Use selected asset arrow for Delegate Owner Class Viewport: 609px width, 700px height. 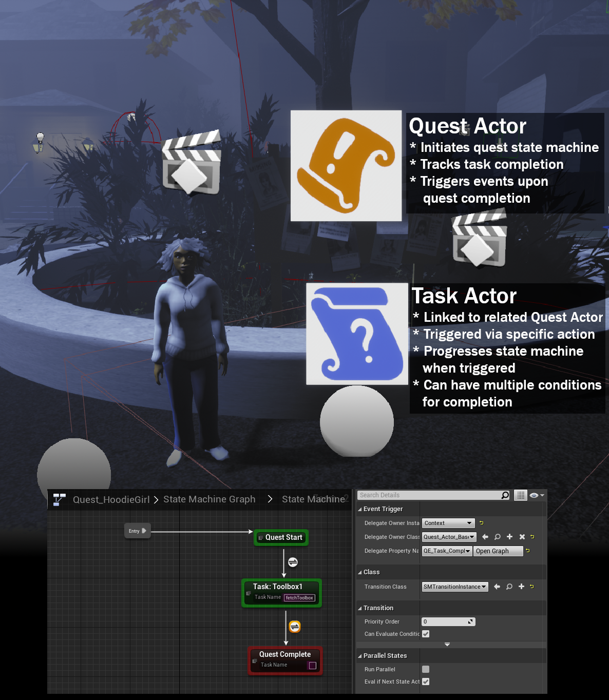tap(485, 537)
